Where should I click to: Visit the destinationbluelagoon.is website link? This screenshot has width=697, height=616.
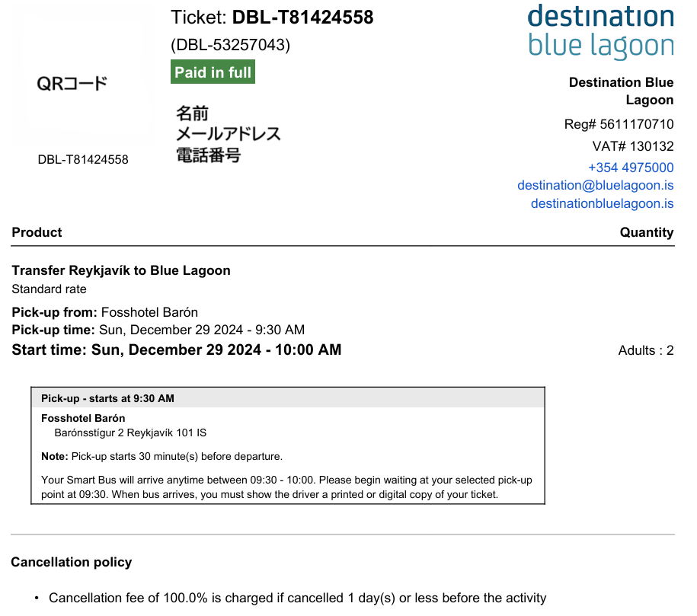(x=602, y=203)
